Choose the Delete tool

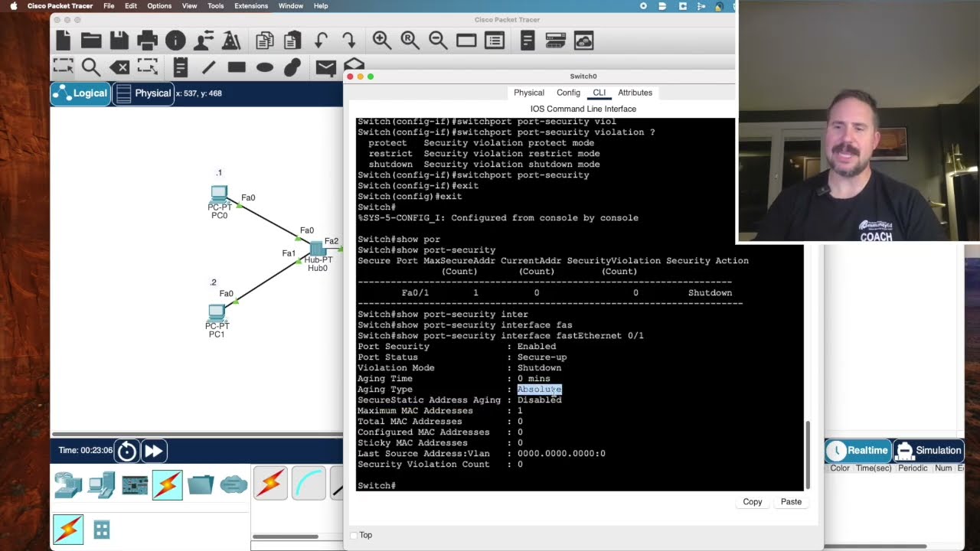[119, 67]
